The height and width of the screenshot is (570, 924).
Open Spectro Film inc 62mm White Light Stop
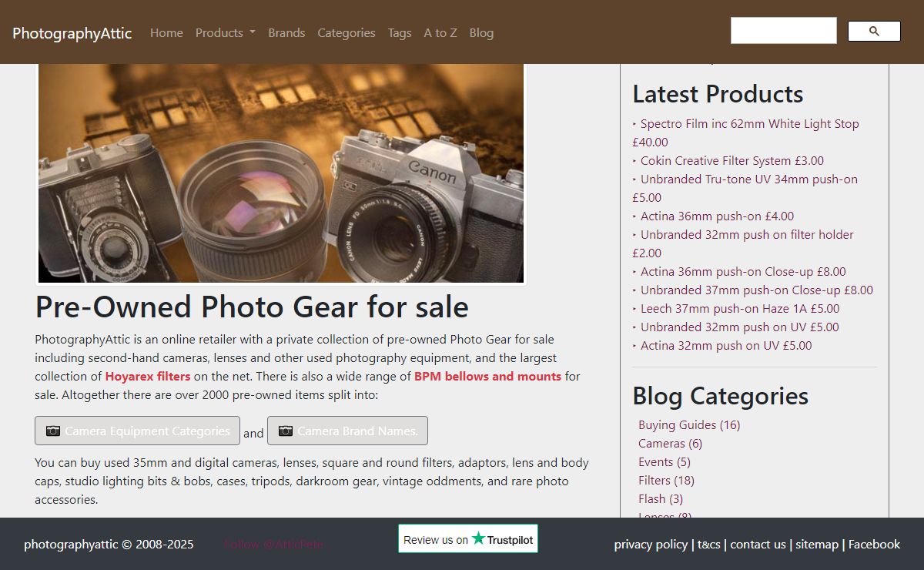tap(745, 132)
